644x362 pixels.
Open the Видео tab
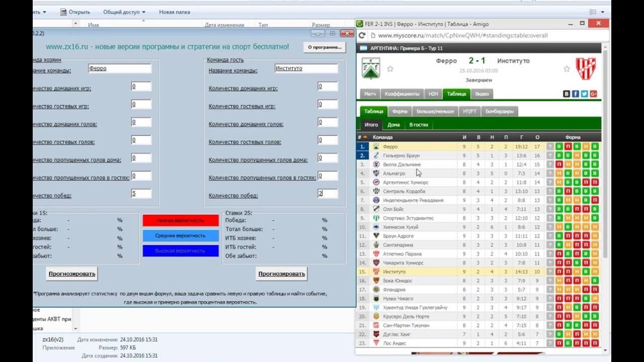pyautogui.click(x=481, y=94)
